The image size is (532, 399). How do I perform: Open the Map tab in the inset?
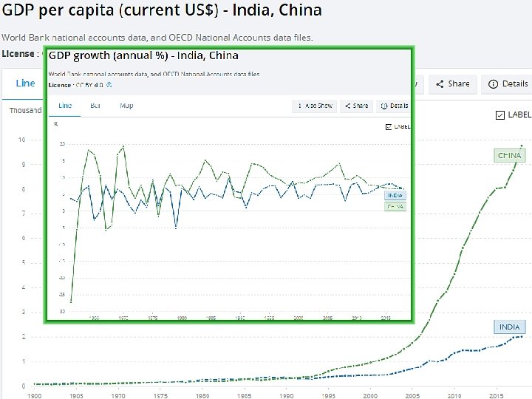click(126, 106)
